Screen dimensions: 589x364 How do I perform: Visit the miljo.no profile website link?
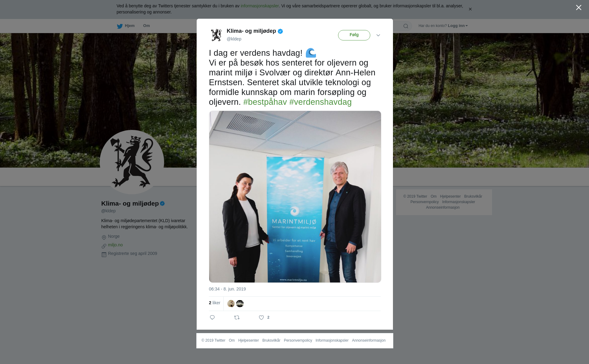coord(115,245)
